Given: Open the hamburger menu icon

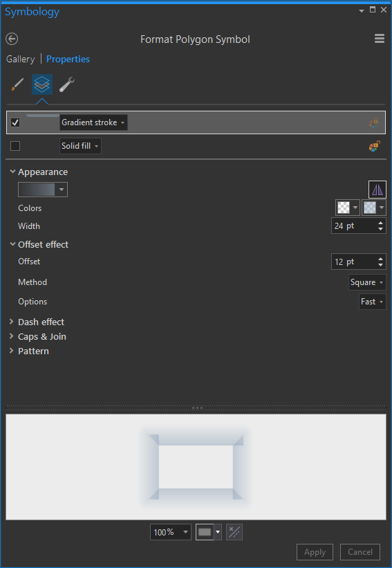Looking at the screenshot, I should [380, 39].
